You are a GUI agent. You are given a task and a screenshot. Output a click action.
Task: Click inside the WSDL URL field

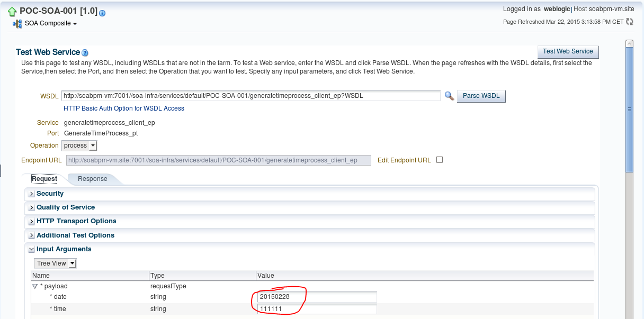pyautogui.click(x=251, y=96)
